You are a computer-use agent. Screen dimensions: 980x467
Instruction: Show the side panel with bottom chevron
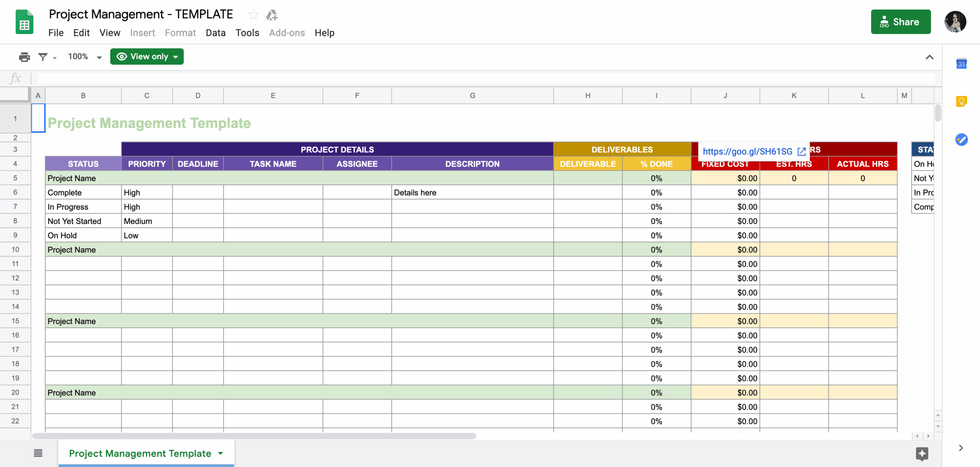point(960,448)
